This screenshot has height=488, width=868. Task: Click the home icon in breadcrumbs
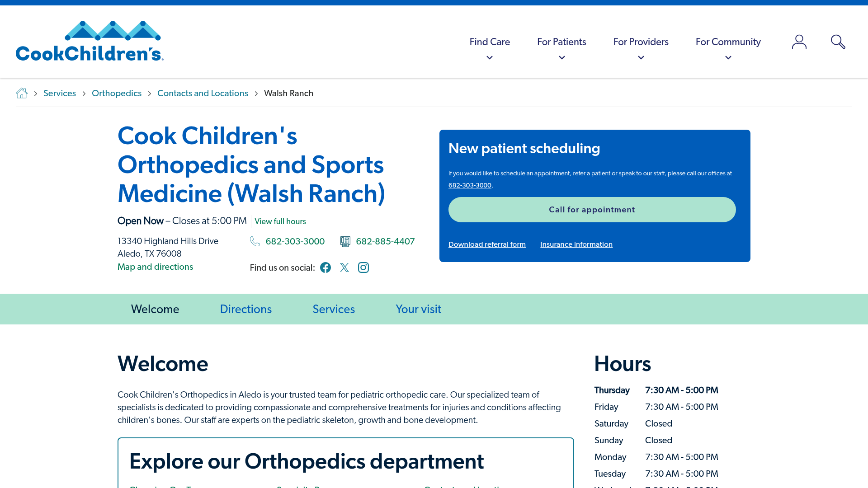(21, 93)
